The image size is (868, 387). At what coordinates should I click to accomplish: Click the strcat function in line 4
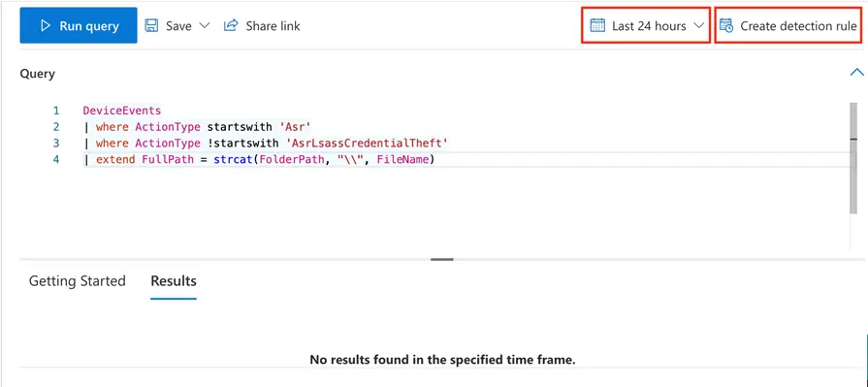[232, 160]
